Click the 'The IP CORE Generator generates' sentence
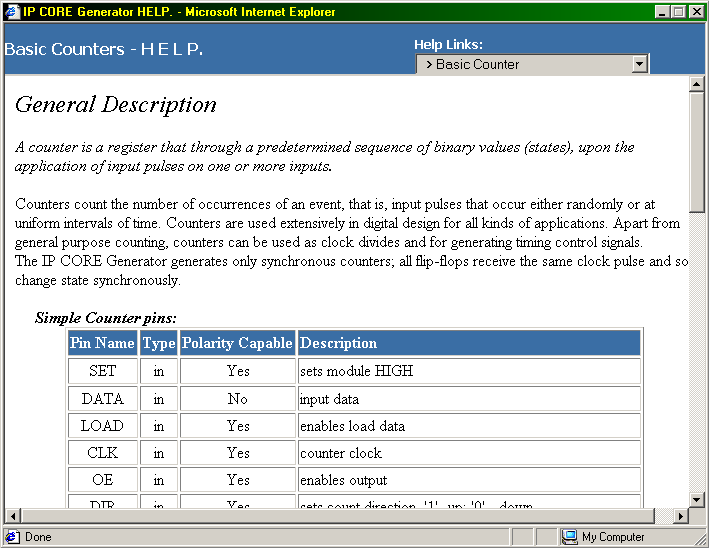This screenshot has height=548, width=709. click(x=351, y=271)
